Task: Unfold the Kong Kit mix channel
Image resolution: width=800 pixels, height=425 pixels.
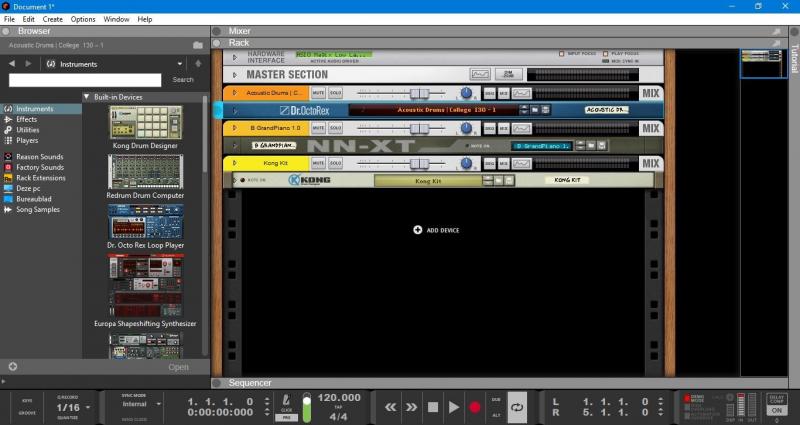Action: [x=235, y=163]
